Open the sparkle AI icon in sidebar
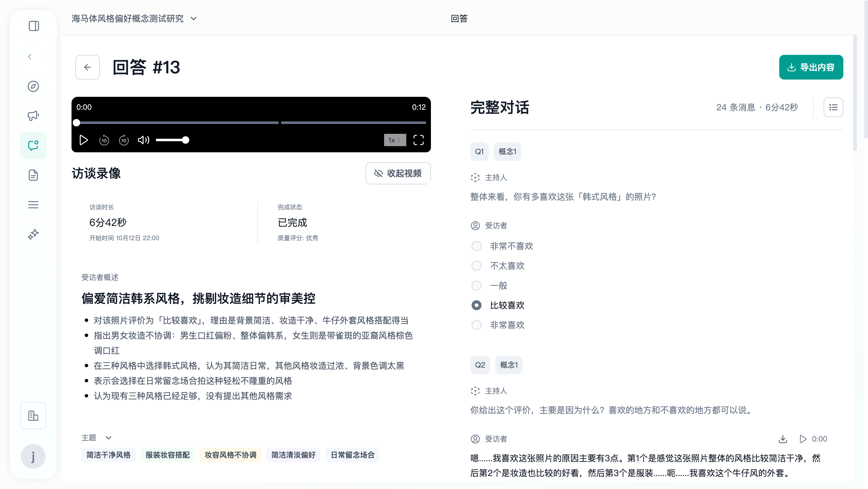Image resolution: width=868 pixels, height=489 pixels. pos(33,234)
